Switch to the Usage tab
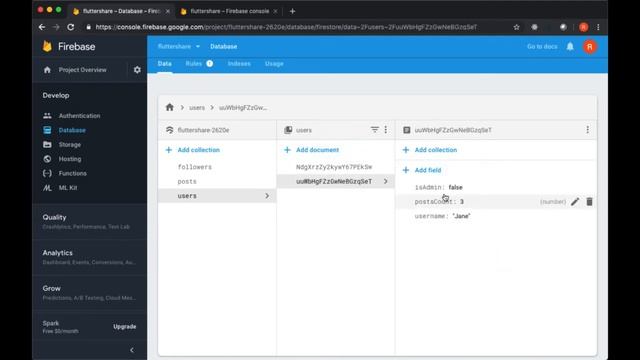 click(x=274, y=64)
